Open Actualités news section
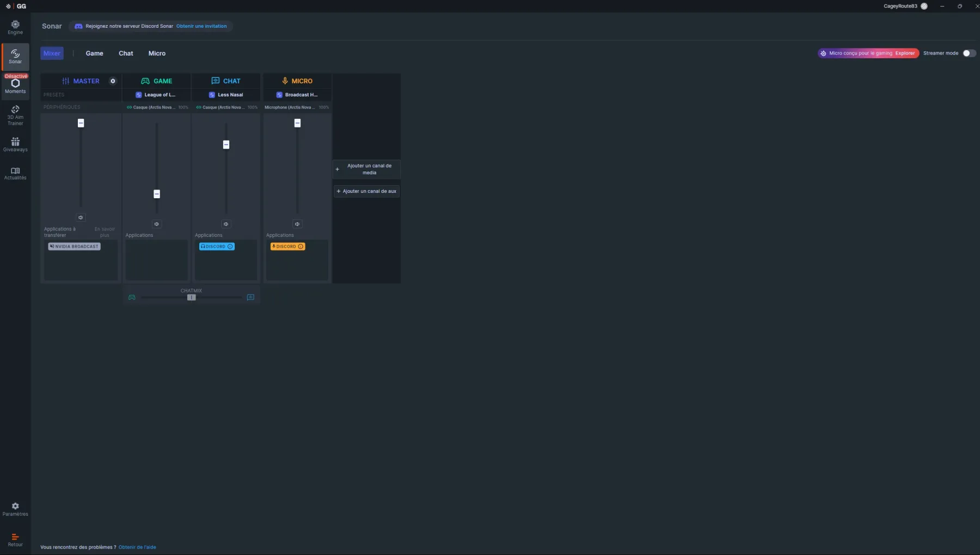Viewport: 980px width, 555px height. (15, 173)
